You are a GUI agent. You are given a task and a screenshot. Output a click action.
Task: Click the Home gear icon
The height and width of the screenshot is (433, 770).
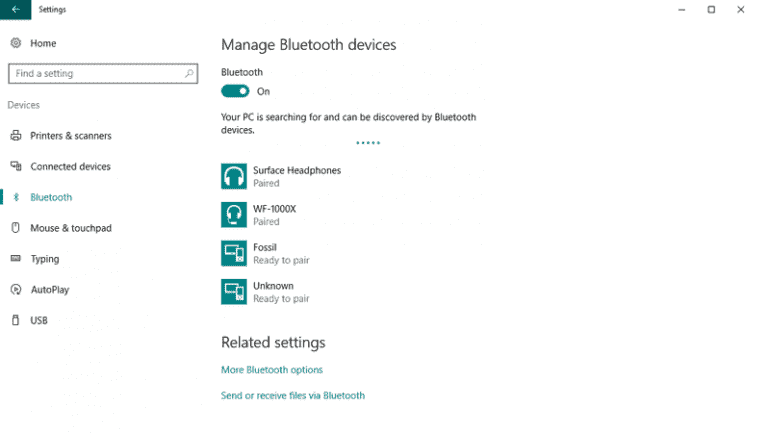click(16, 43)
